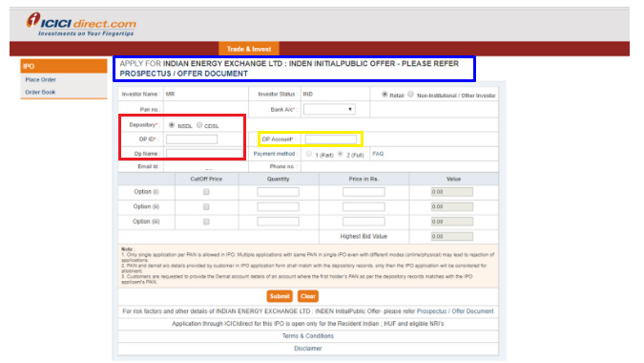Click the Investor Name value MR

[170, 95]
